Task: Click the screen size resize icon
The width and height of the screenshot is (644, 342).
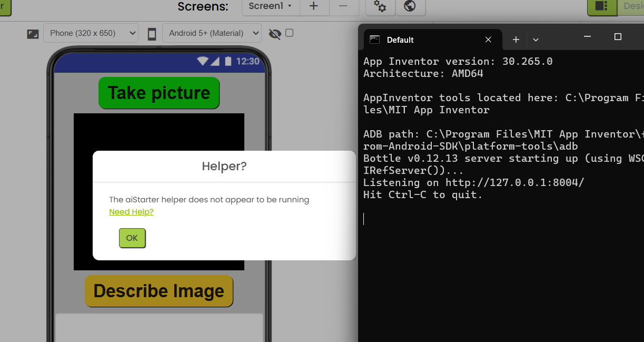Action: point(33,34)
